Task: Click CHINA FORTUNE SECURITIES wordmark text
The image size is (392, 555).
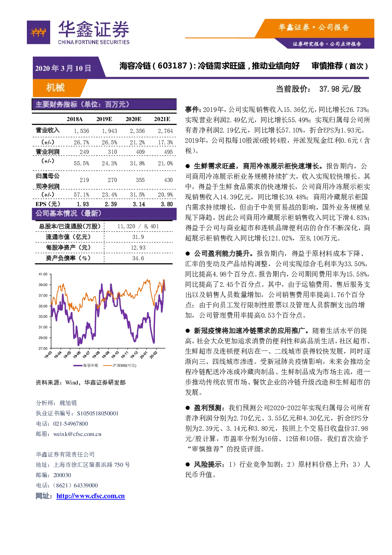Action: [x=94, y=42]
